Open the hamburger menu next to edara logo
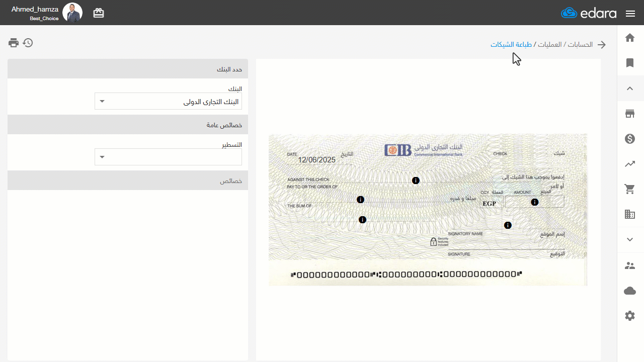Image resolution: width=644 pixels, height=362 pixels. [630, 14]
